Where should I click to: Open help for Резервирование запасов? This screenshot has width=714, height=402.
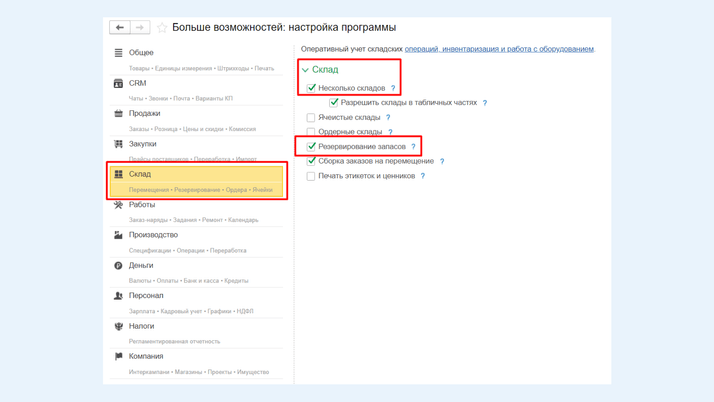click(413, 147)
